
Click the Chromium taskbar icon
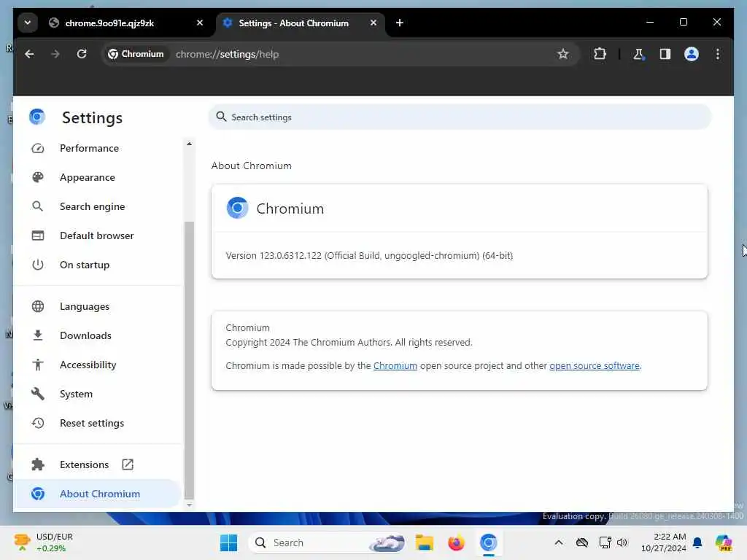[488, 542]
